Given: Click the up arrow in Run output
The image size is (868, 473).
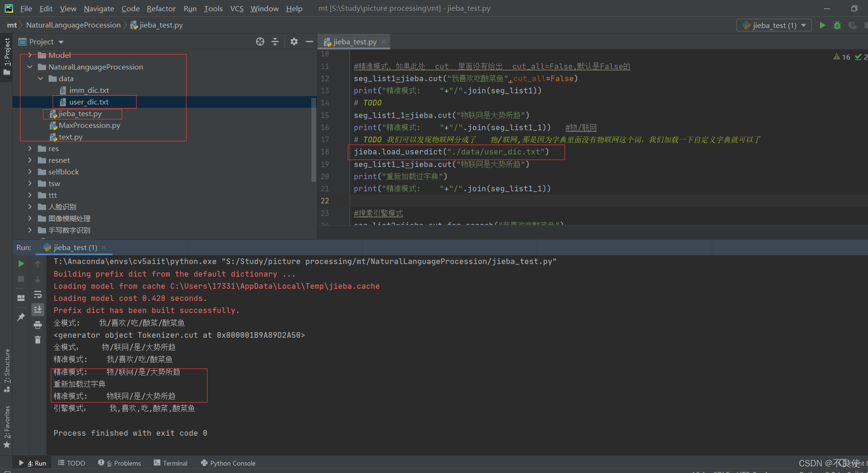Looking at the screenshot, I should pyautogui.click(x=38, y=264).
